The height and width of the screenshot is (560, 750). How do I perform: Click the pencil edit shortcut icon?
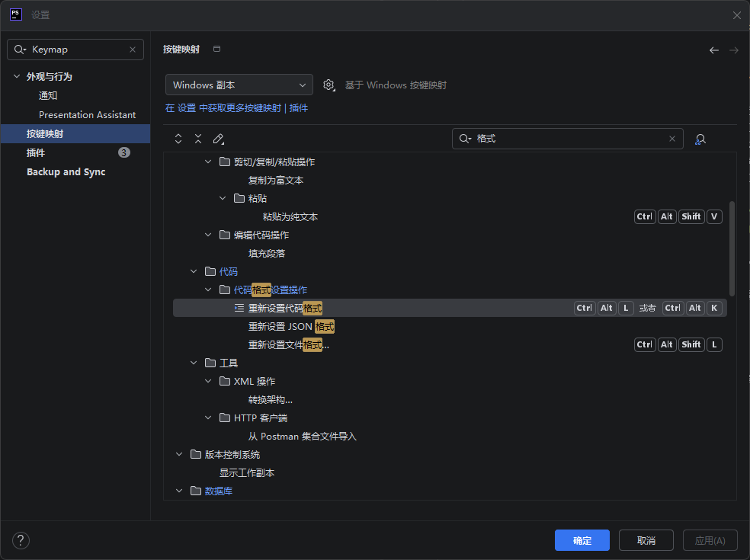pos(219,139)
